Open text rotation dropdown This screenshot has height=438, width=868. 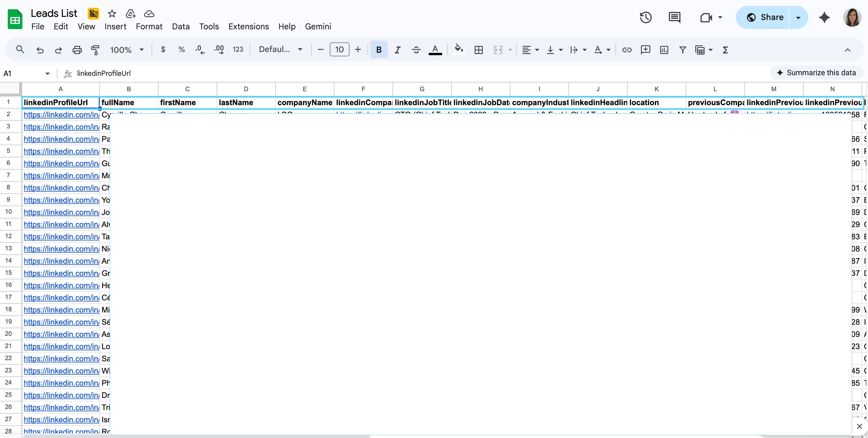point(602,50)
